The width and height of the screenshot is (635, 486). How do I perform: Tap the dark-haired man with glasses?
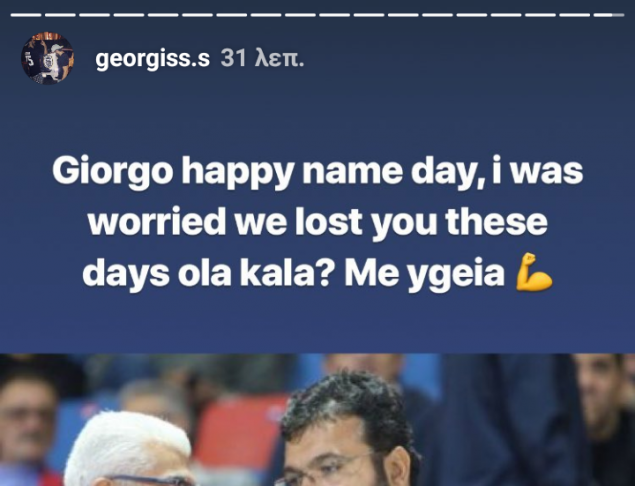coord(348,429)
